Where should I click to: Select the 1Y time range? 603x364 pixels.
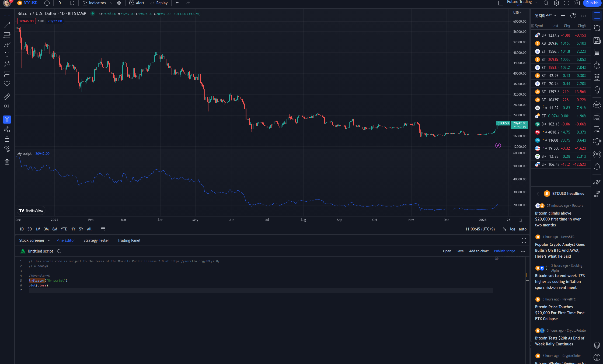pyautogui.click(x=73, y=229)
